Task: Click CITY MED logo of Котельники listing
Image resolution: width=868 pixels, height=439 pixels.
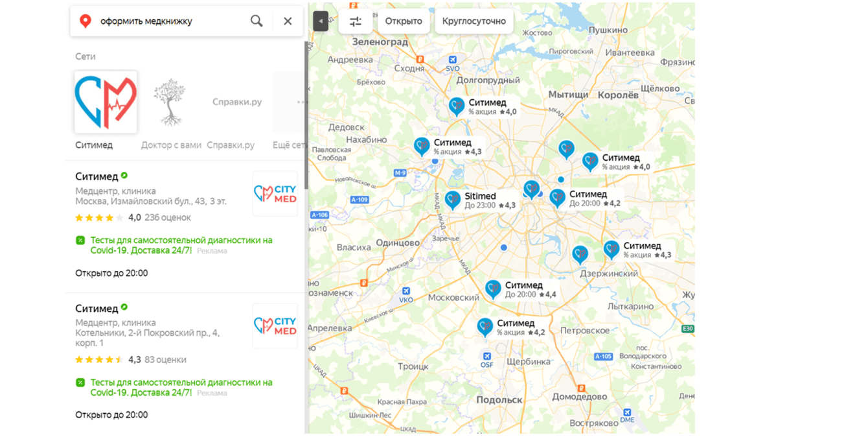Action: coord(275,326)
